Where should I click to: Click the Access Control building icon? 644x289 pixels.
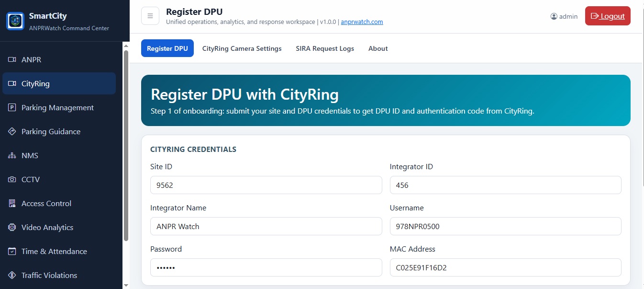click(12, 204)
